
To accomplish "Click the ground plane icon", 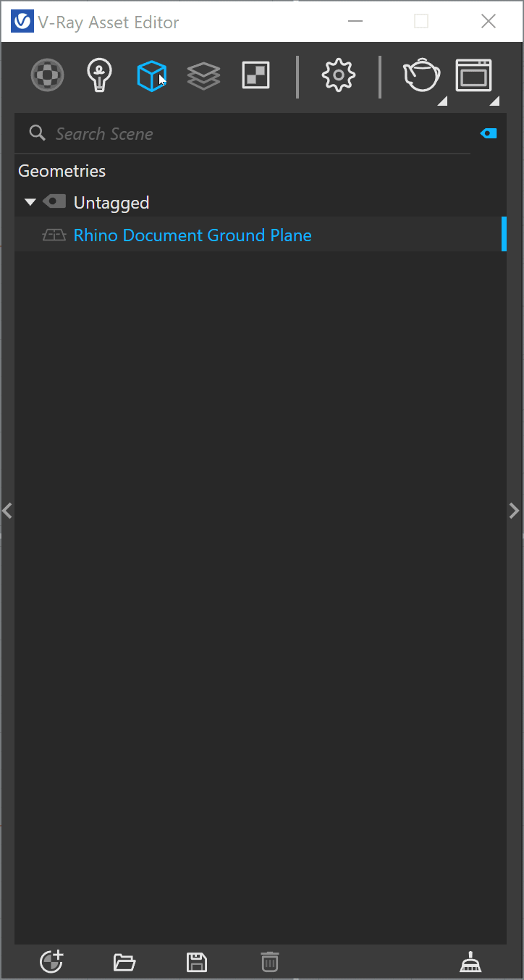I will coord(54,235).
